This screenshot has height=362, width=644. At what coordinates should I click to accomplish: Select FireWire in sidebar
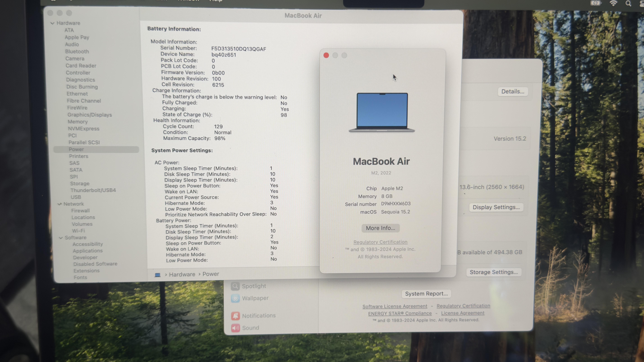click(x=77, y=108)
